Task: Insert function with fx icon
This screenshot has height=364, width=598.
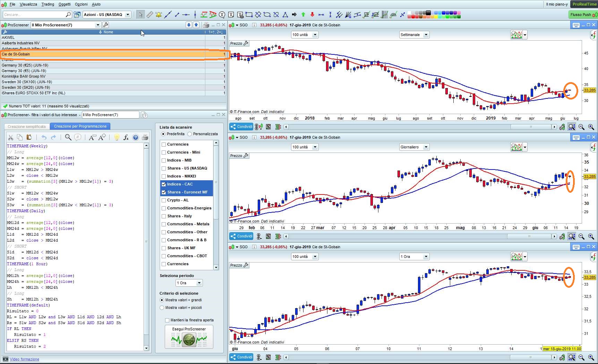Action: pos(126,138)
